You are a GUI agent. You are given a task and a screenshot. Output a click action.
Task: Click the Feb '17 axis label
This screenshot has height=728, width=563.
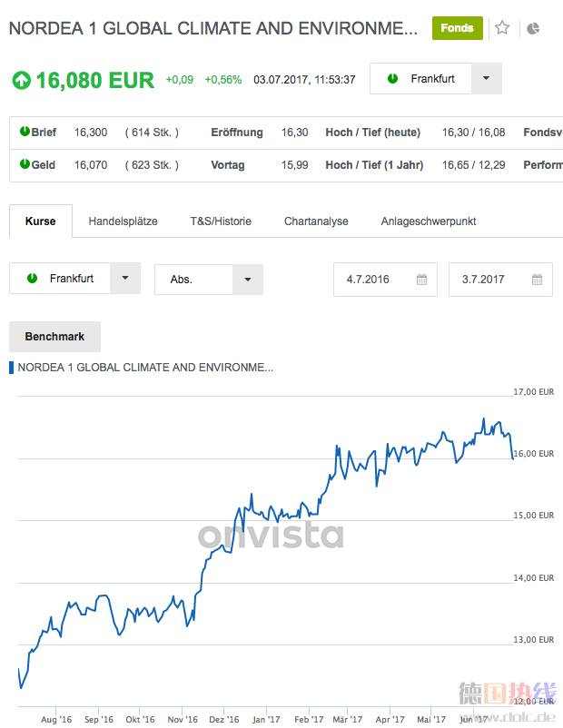click(x=309, y=719)
